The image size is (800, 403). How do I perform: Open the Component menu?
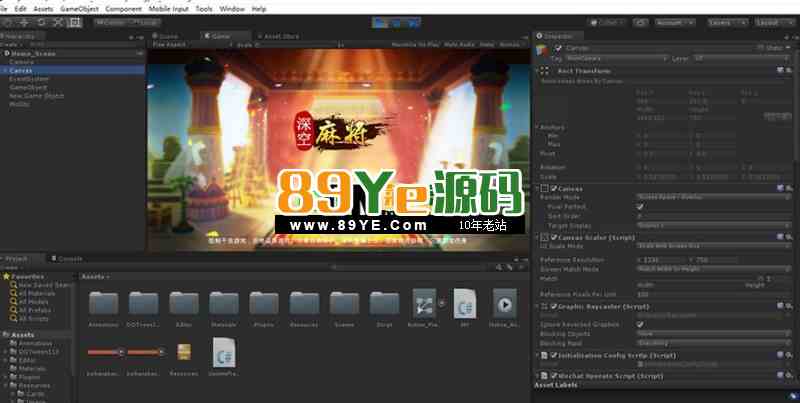point(123,9)
